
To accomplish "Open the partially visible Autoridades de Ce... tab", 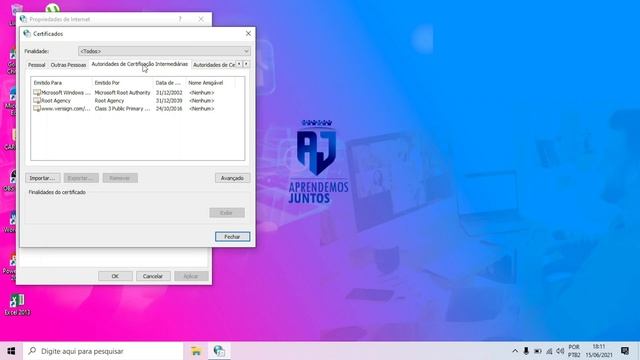I will [x=213, y=65].
